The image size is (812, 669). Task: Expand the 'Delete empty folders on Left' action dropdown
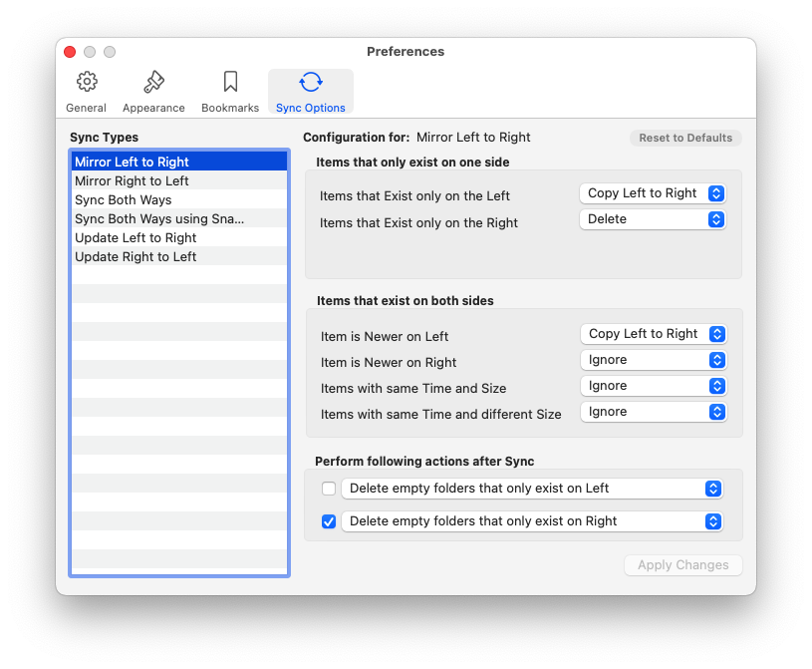pyautogui.click(x=531, y=489)
